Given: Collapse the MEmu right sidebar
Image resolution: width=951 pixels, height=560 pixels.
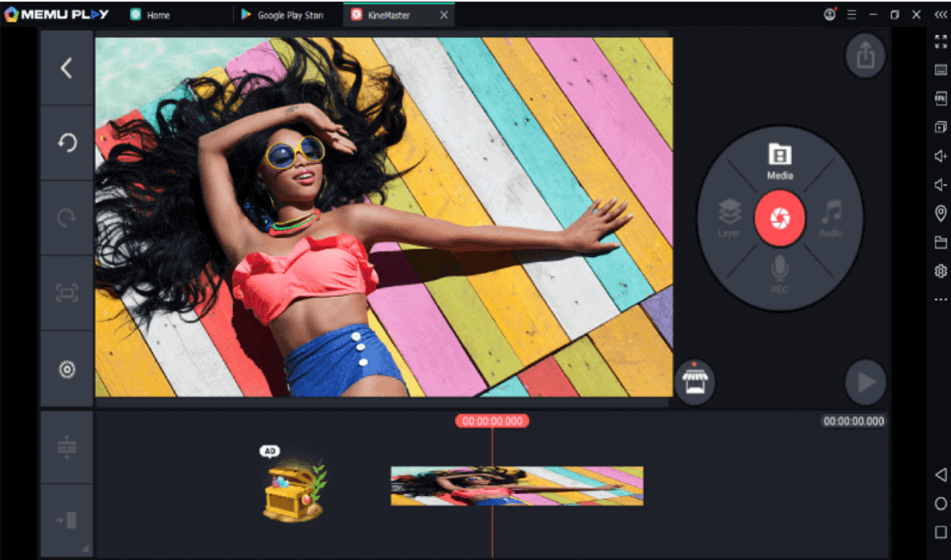Looking at the screenshot, I should coord(941,15).
